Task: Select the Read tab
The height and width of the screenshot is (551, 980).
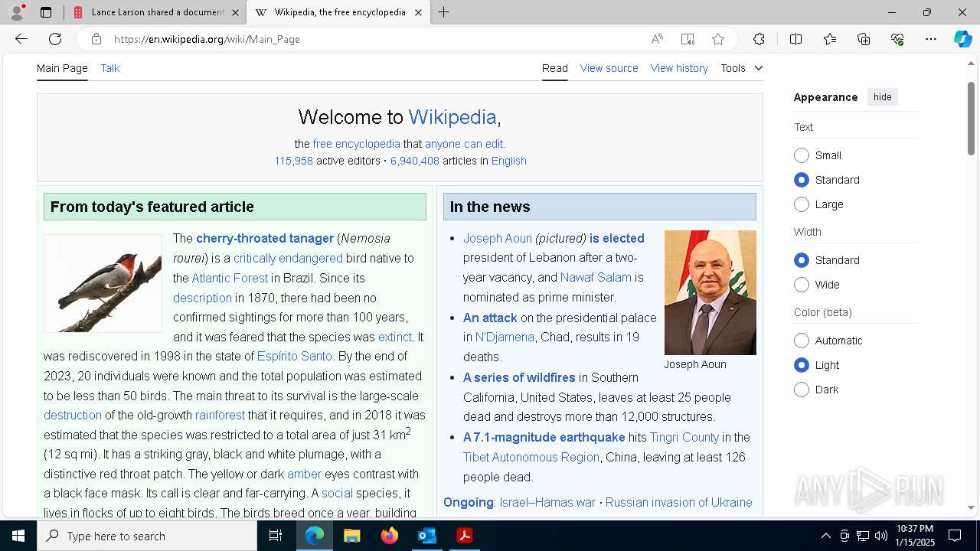Action: coord(555,68)
